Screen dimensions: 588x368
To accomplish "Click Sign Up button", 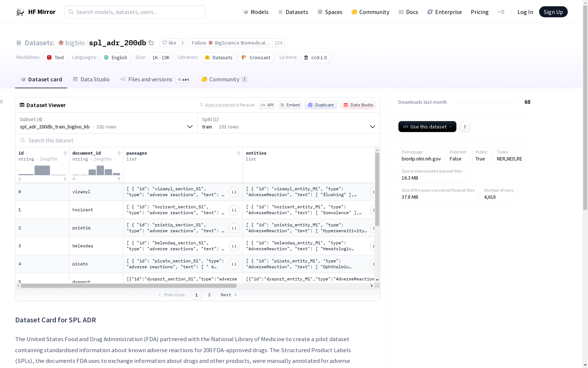I will click(553, 12).
